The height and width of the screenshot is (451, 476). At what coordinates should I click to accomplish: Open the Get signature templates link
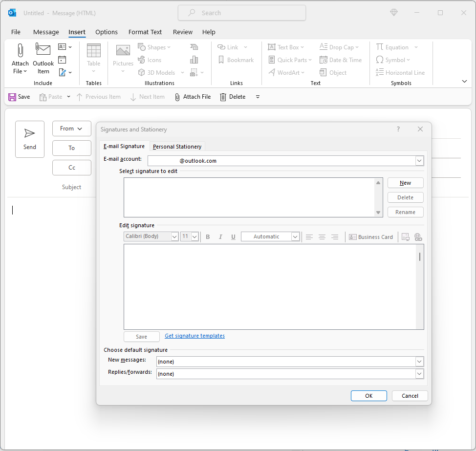point(195,336)
